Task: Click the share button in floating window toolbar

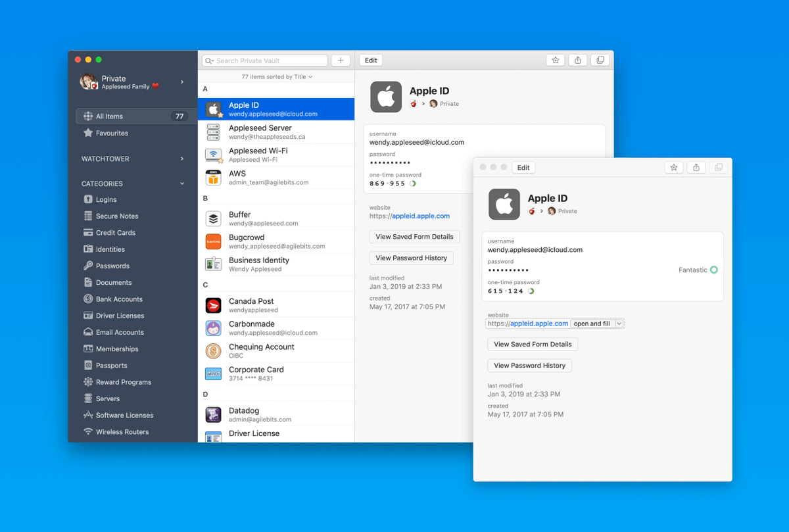Action: (696, 168)
